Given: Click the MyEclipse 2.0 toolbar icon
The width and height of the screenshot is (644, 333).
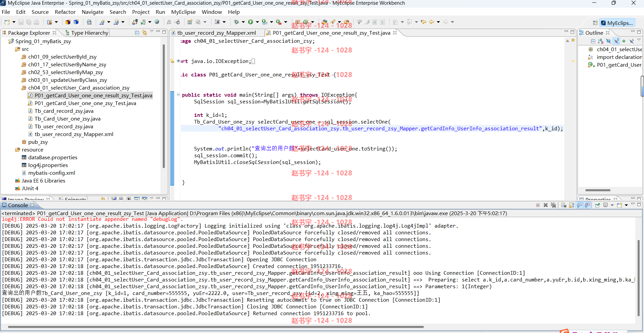Looking at the screenshot, I should point(89,22).
